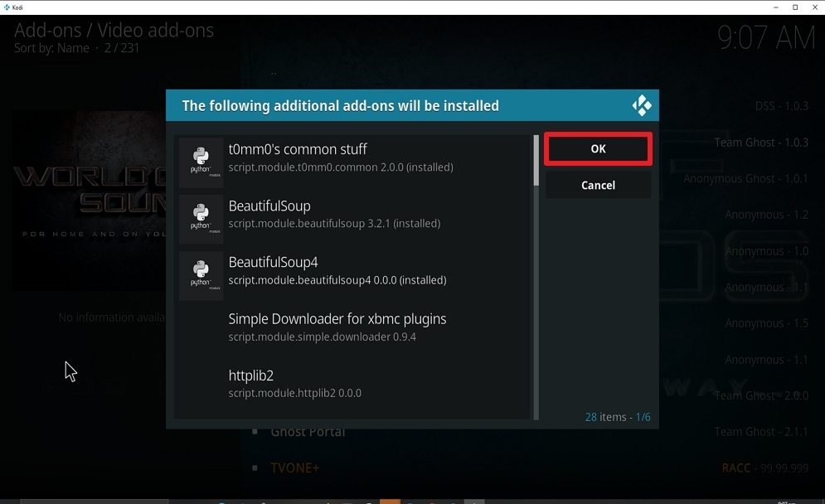825x504 pixels.
Task: Cancel the add-on installation dialog
Action: 598,185
